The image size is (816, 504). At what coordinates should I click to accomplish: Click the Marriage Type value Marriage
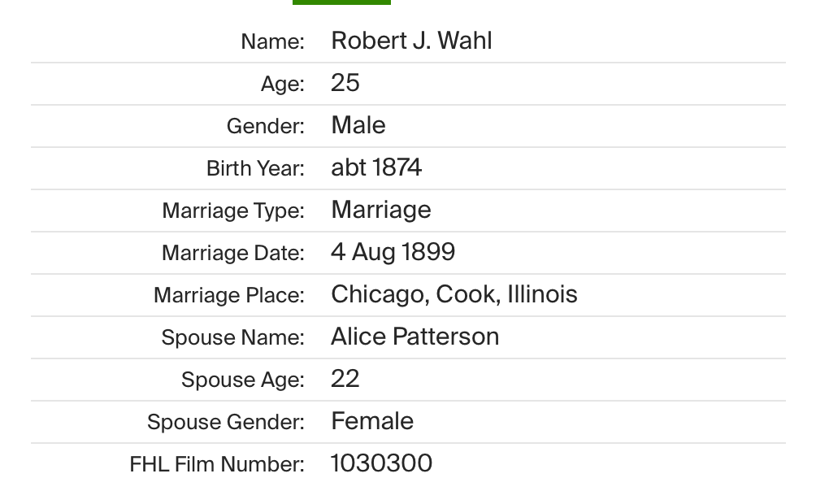tap(381, 210)
